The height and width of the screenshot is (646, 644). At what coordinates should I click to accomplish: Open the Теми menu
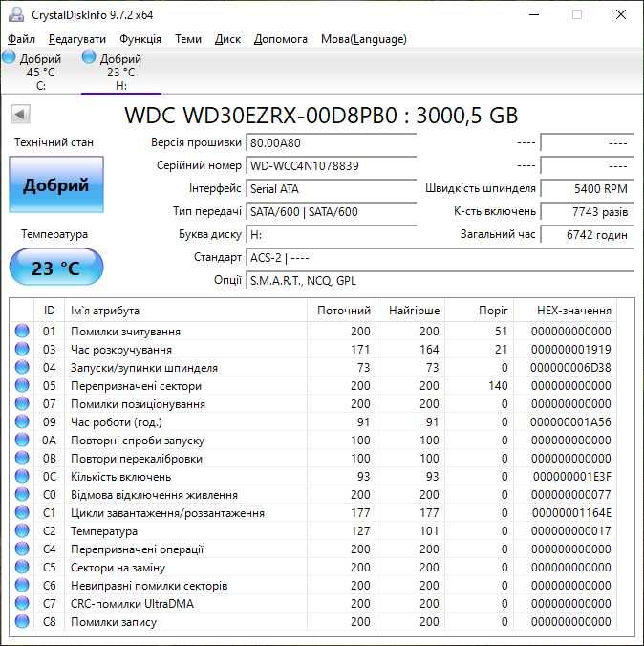pos(188,39)
